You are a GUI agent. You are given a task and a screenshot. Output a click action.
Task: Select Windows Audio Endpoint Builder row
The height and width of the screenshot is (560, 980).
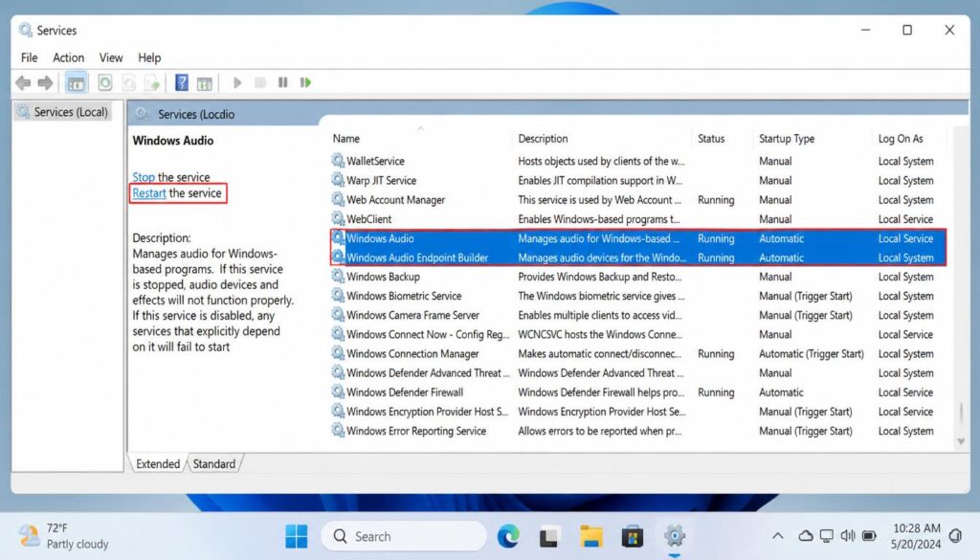coord(638,258)
